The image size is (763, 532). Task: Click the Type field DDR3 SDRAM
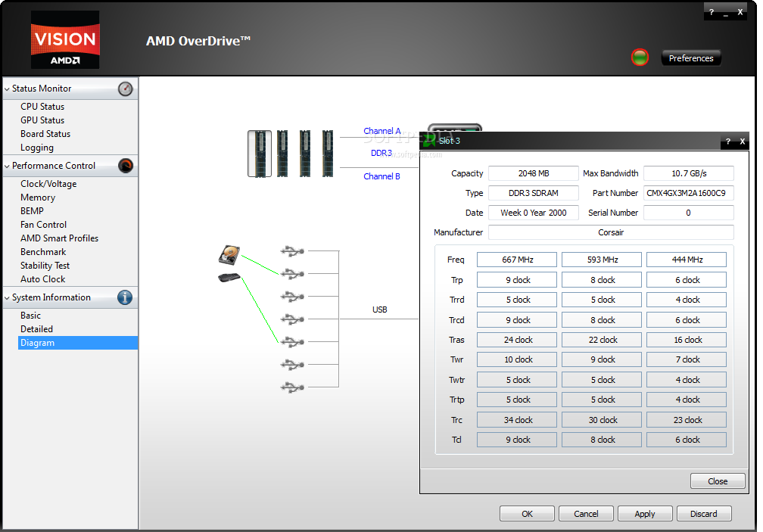click(534, 193)
